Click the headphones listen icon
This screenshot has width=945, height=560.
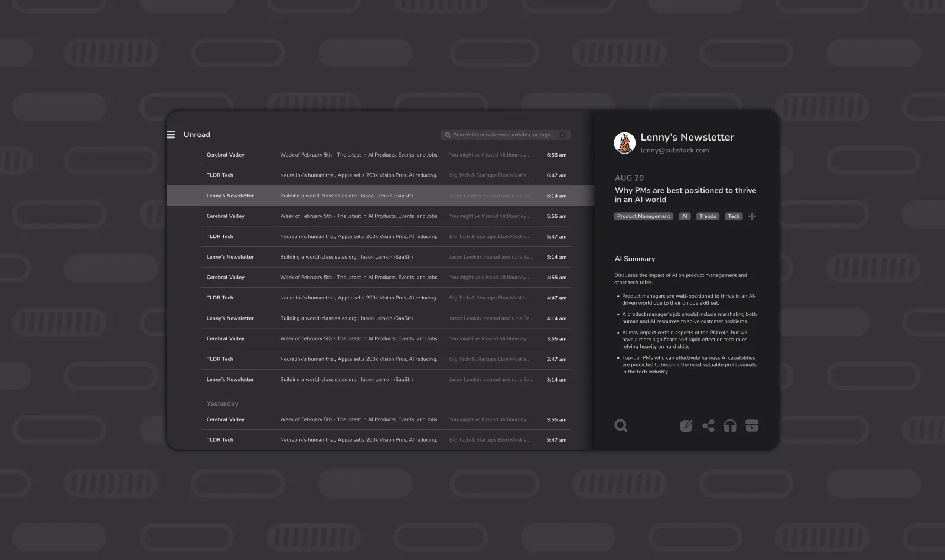point(730,426)
